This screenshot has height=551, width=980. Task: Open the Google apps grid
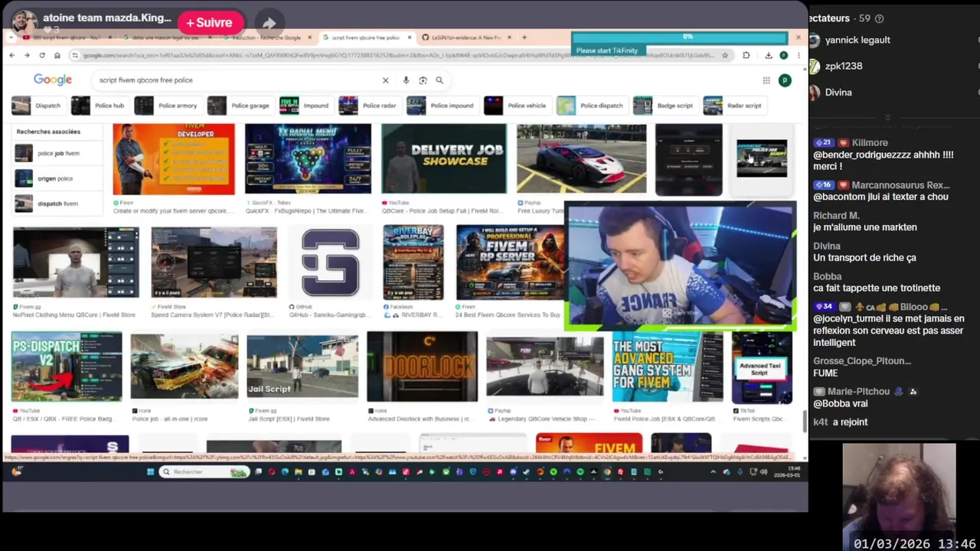766,80
